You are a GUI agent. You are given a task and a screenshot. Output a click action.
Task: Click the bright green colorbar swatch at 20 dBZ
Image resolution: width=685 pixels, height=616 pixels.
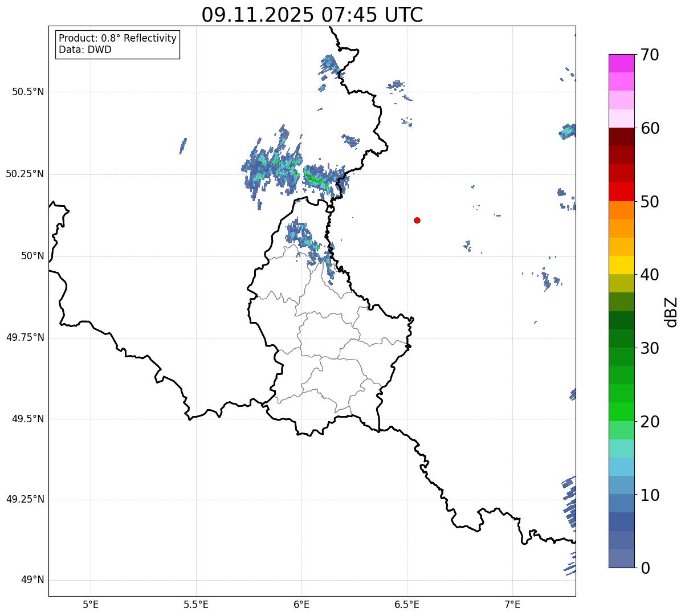622,412
